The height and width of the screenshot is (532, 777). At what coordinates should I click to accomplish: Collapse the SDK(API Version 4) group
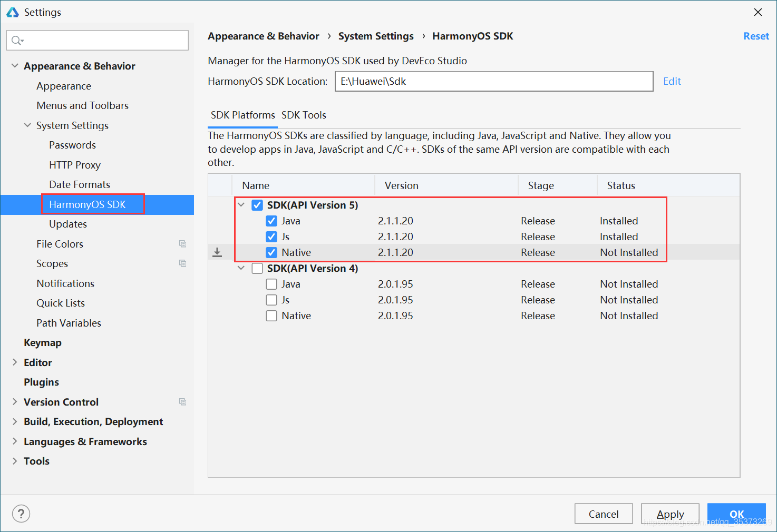click(x=241, y=268)
